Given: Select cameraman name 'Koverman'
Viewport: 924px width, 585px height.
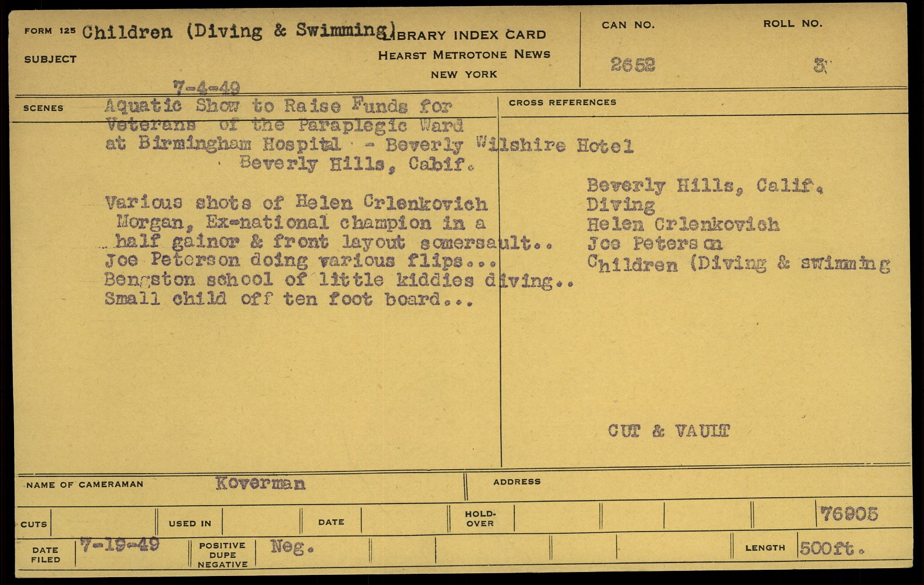Looking at the screenshot, I should tap(260, 484).
